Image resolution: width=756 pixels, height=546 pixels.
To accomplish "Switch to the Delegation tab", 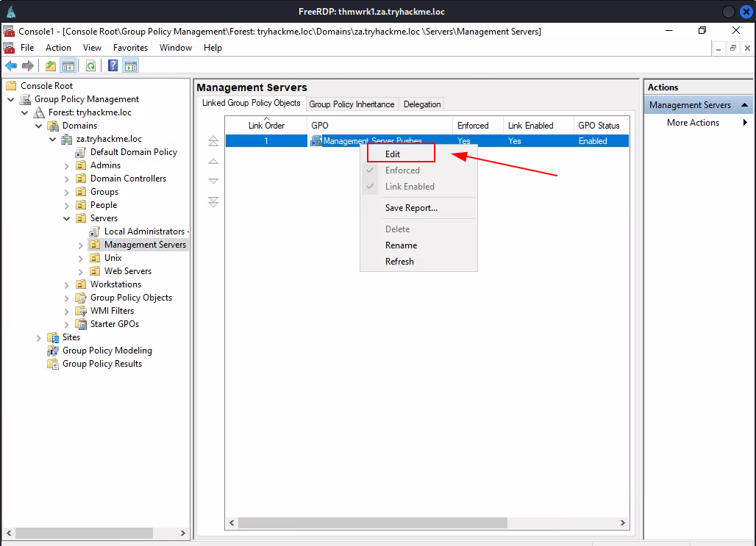I will (422, 104).
